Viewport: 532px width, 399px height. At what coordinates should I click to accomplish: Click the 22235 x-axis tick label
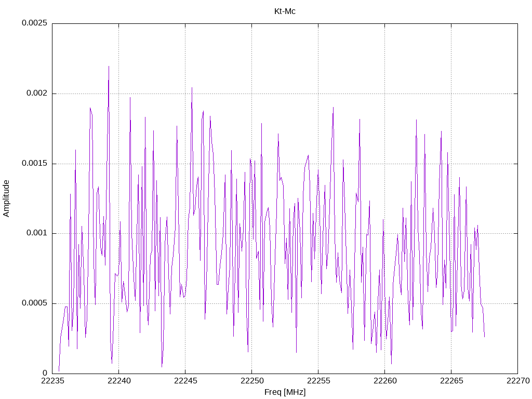52,381
